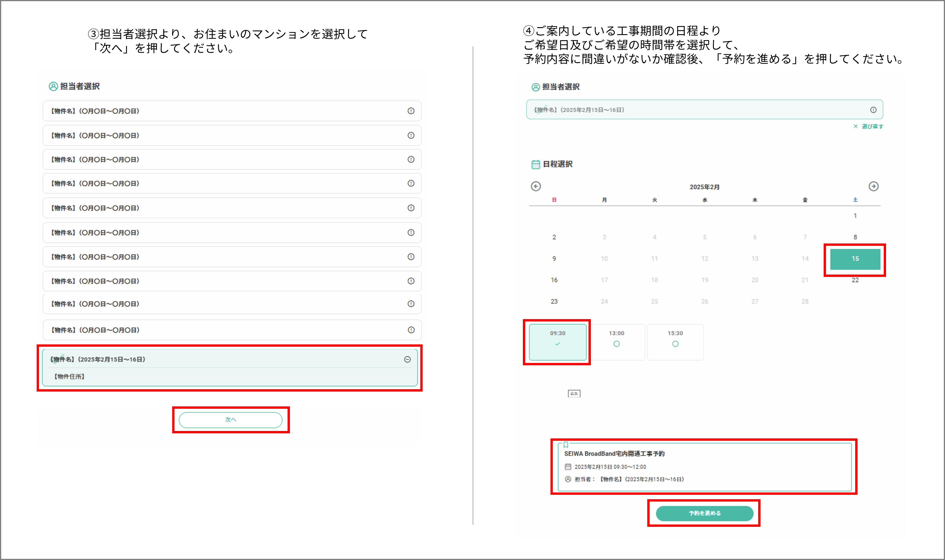This screenshot has width=945, height=560.
Task: Click the selected 【物件名】(2025年2月15日～16日) field in step ④
Action: (704, 110)
